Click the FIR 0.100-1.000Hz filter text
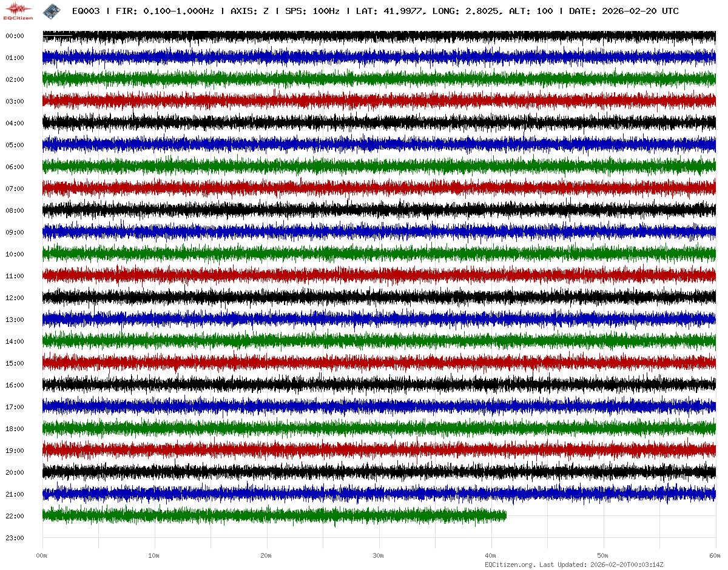This screenshot has width=728, height=570. coord(164,11)
